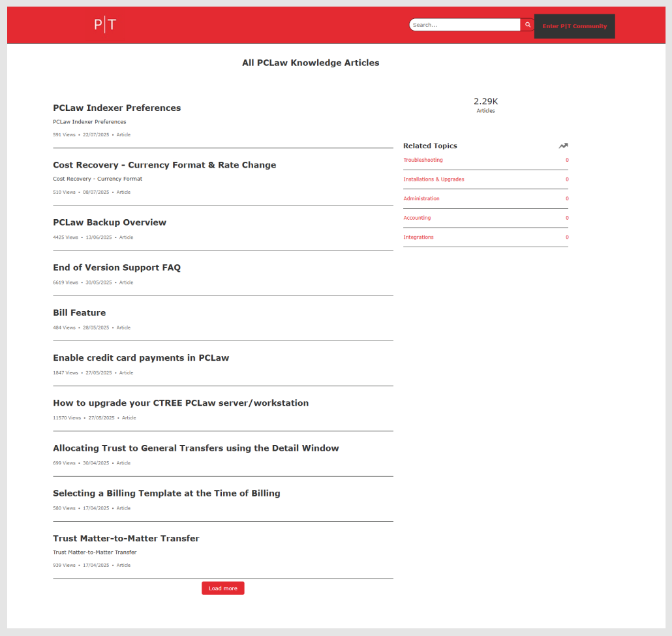Focus the Search input field
672x636 pixels.
click(465, 25)
